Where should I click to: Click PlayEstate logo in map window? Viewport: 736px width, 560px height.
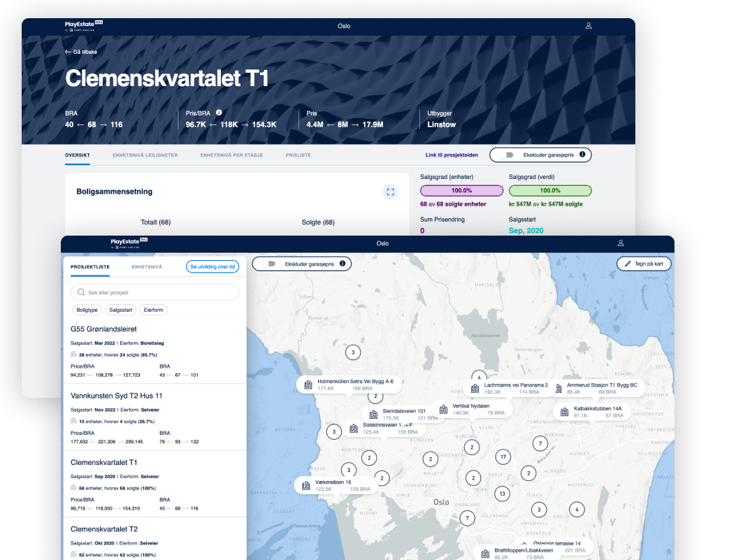129,243
